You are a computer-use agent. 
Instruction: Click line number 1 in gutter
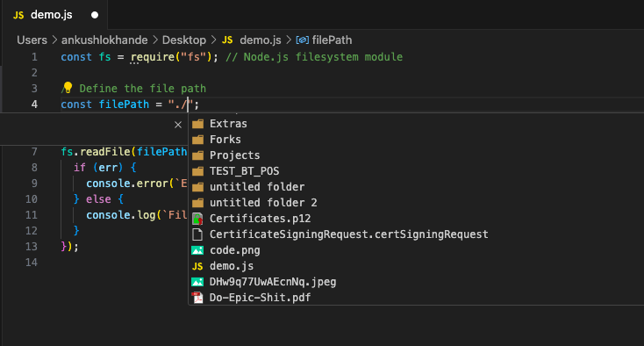34,57
